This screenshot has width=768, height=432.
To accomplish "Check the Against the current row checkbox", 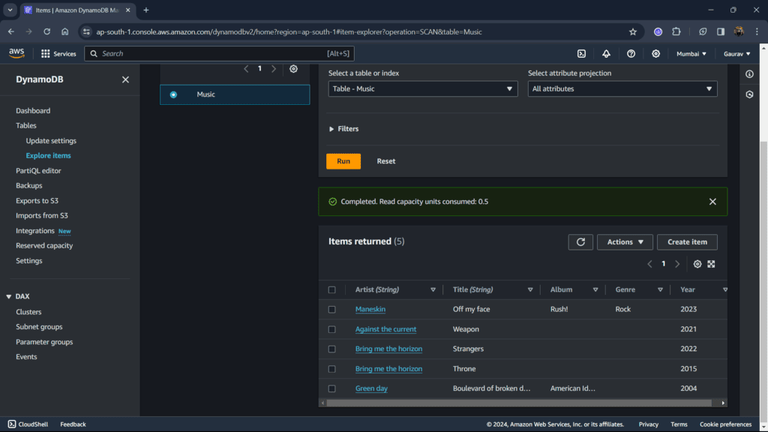I will (332, 330).
